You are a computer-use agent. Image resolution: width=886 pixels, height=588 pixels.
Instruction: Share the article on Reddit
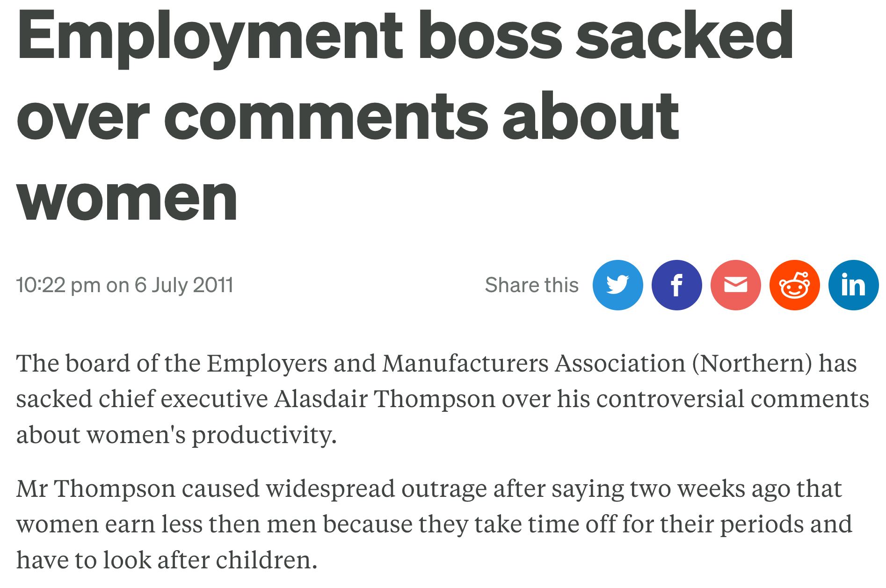pos(794,285)
